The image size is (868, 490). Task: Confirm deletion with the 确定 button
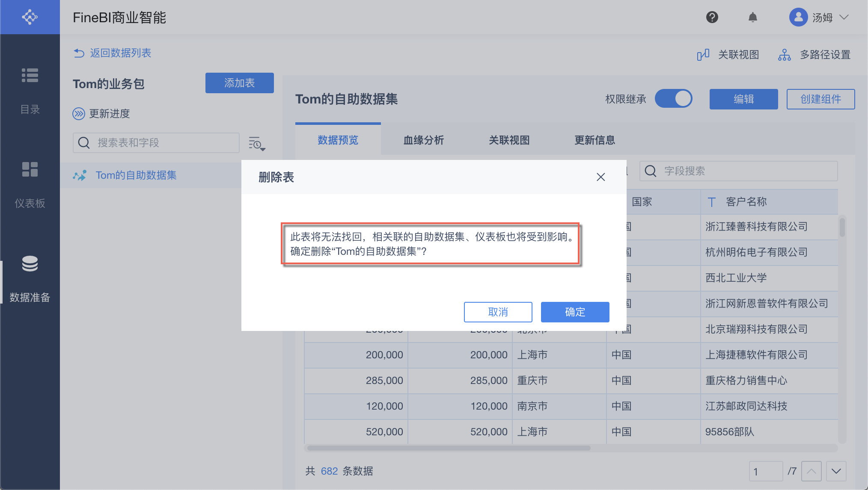click(x=575, y=312)
